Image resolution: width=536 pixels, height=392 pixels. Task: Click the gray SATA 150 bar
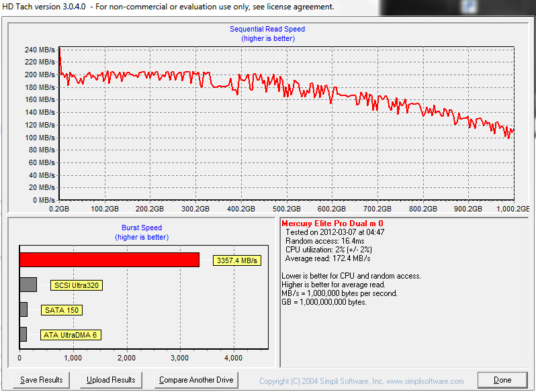click(24, 309)
